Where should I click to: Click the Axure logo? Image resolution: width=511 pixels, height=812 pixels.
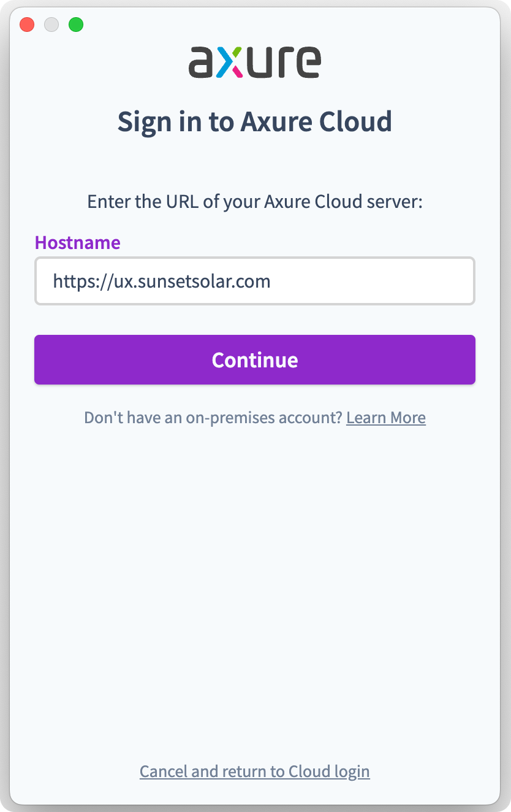click(254, 62)
